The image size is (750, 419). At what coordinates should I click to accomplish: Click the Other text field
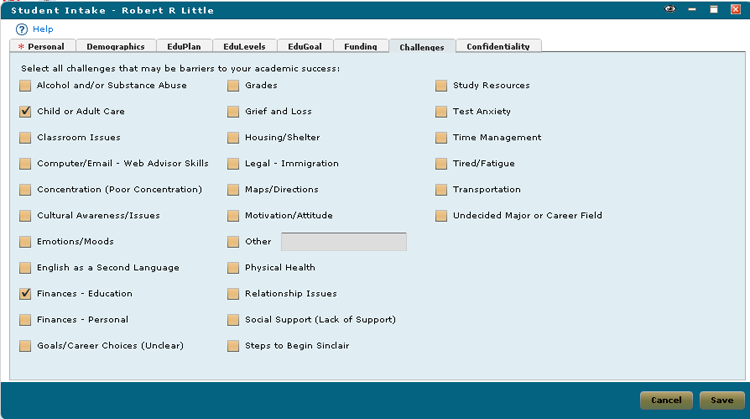click(x=344, y=242)
